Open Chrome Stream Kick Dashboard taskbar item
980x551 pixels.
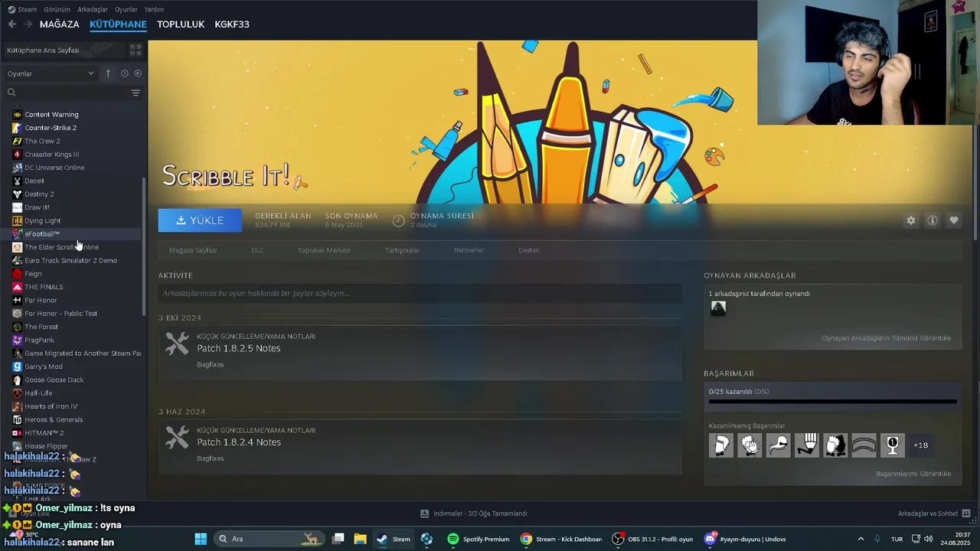[x=560, y=539]
